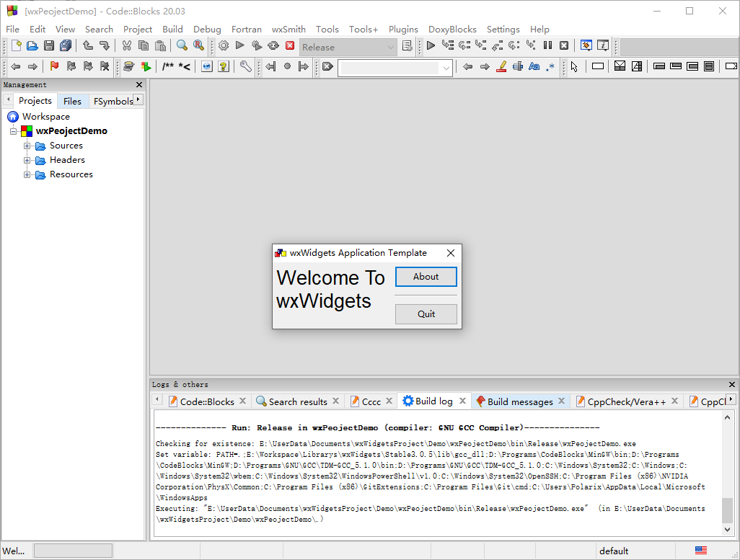Click the red Toggle bookmark flag icon
Image resolution: width=740 pixels, height=560 pixels.
[54, 66]
